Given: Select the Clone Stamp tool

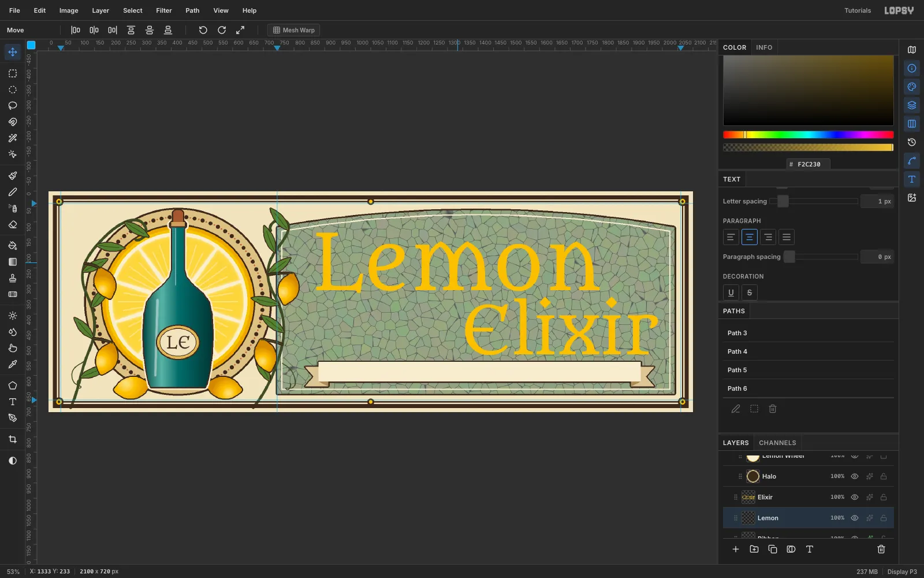Looking at the screenshot, I should point(13,278).
